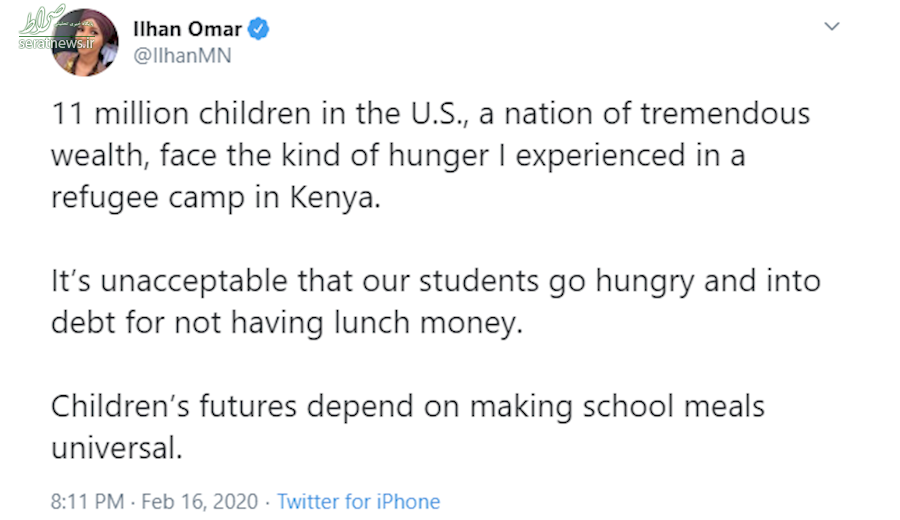900x520 pixels.
Task: Click the Feb 16, 2020 date
Action: (x=200, y=502)
